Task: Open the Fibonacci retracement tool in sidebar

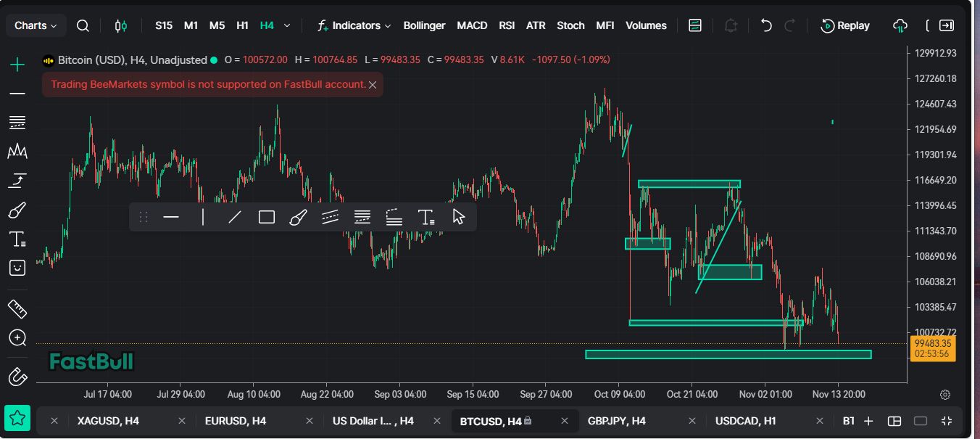Action: 17,123
